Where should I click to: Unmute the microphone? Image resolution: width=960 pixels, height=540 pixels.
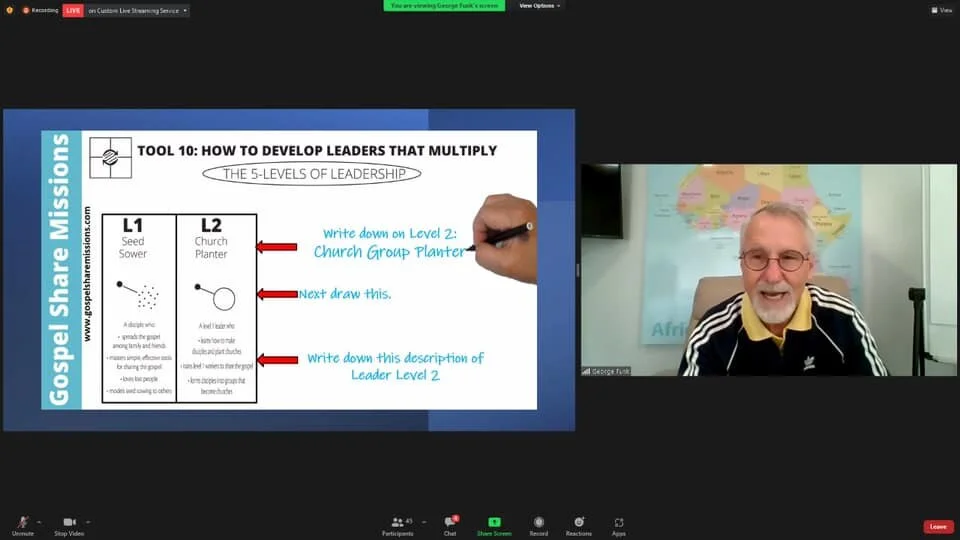23,526
